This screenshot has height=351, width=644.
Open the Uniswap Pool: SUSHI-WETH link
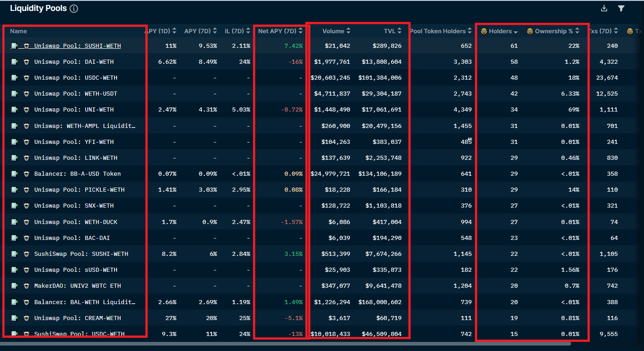click(77, 46)
